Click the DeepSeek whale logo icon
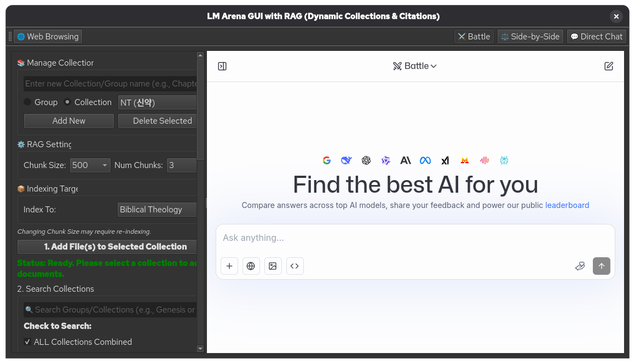The image size is (635, 364). coord(347,160)
